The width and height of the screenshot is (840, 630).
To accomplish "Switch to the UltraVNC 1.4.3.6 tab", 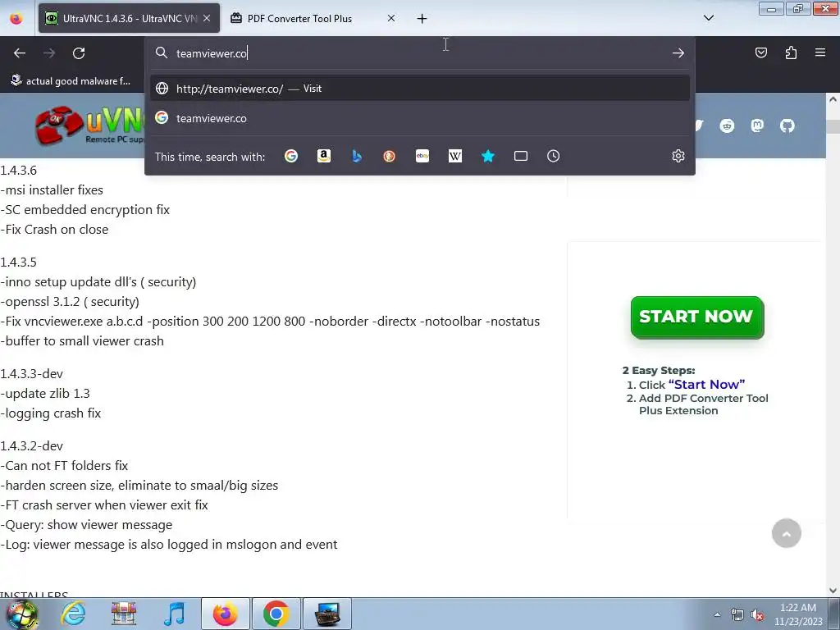I will [x=129, y=18].
